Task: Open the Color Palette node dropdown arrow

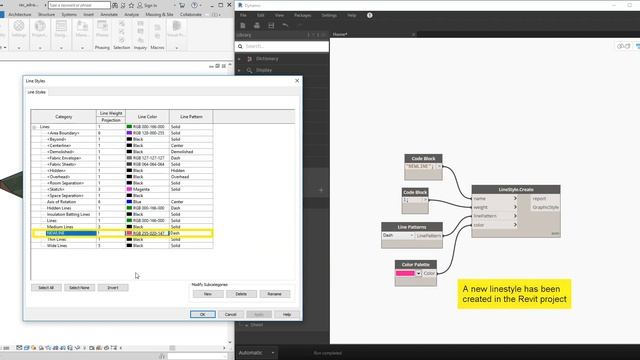Action: pyautogui.click(x=418, y=273)
